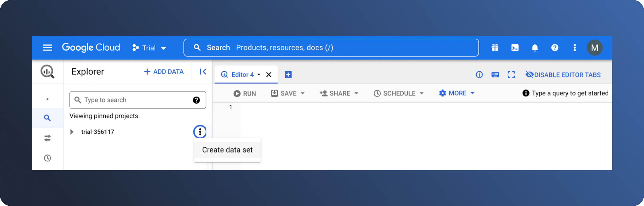Open the notifications bell
644x206 pixels.
click(x=535, y=48)
